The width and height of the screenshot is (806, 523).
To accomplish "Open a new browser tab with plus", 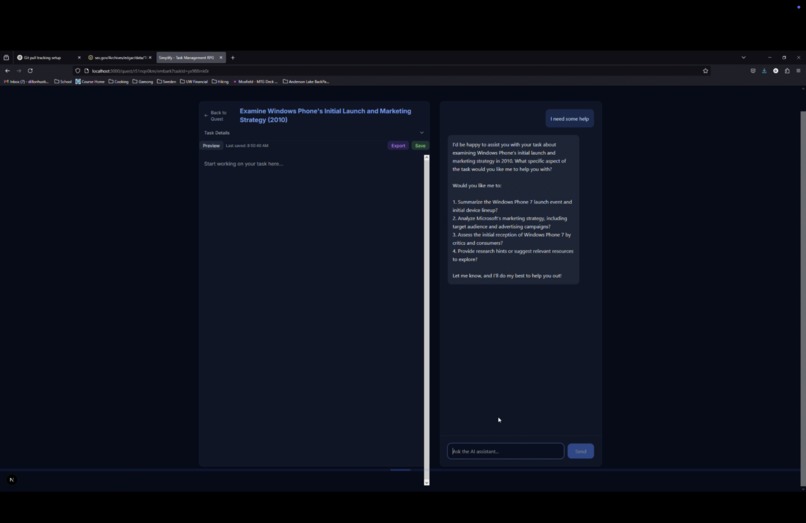I will (233, 58).
